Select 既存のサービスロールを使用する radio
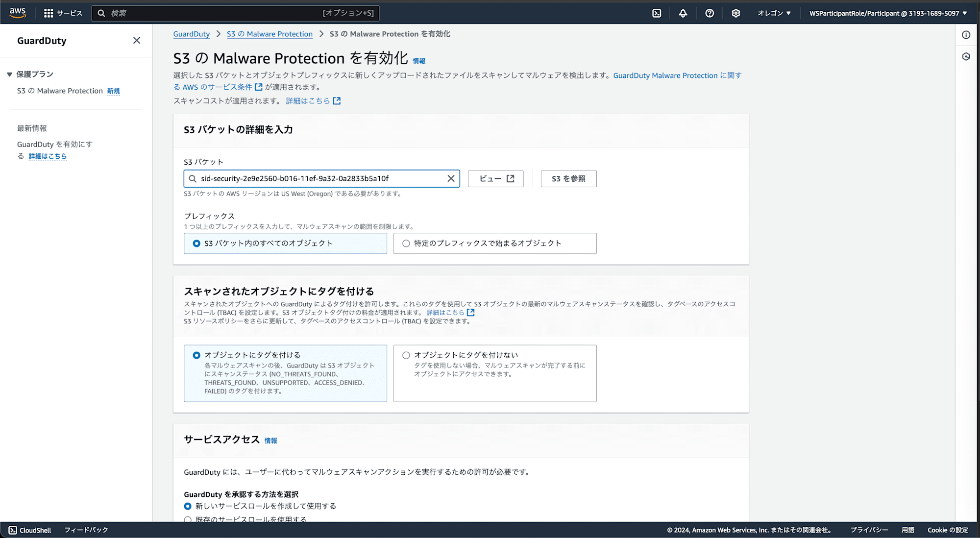This screenshot has width=980, height=538. click(x=188, y=519)
